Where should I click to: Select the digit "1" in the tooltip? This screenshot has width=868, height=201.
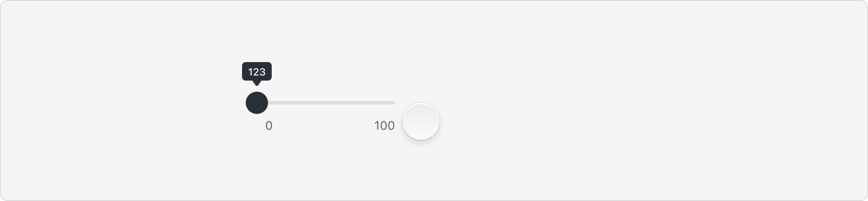250,72
